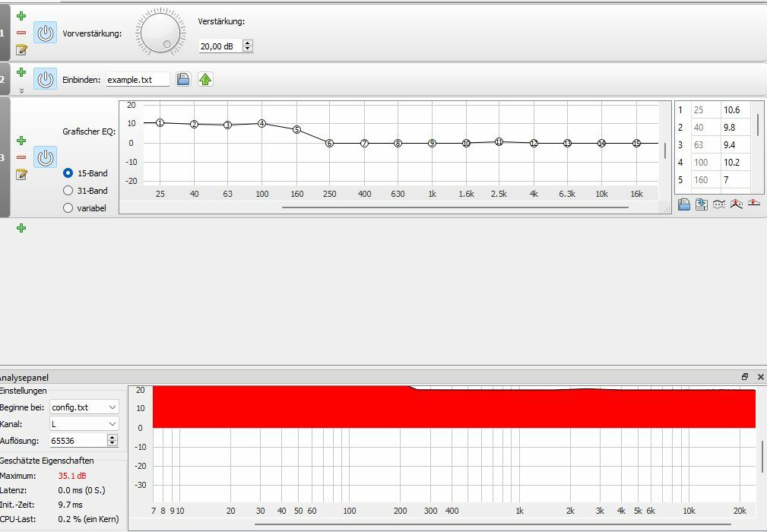Toggle power for the Einbinden filter
The width and height of the screenshot is (767, 532).
(45, 79)
